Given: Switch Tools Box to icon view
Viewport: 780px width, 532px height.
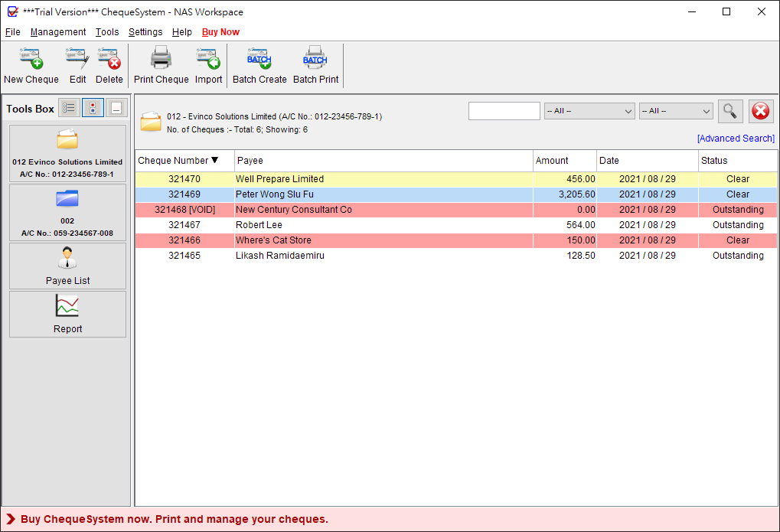Looking at the screenshot, I should click(x=93, y=107).
